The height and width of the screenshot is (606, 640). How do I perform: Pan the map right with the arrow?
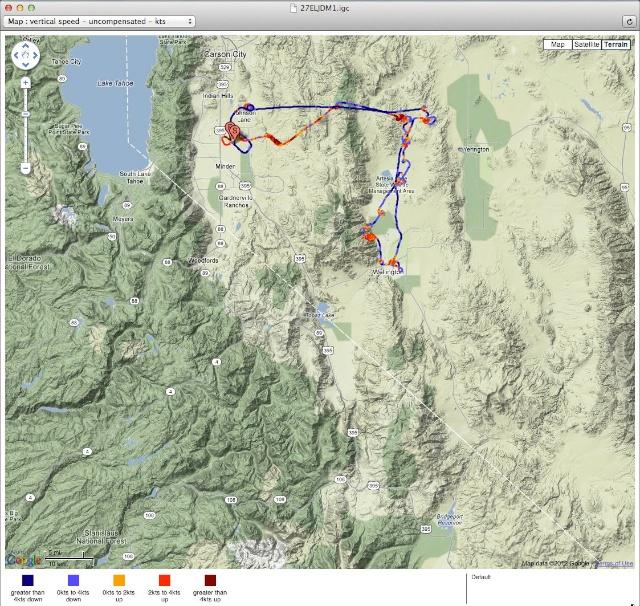[36, 55]
